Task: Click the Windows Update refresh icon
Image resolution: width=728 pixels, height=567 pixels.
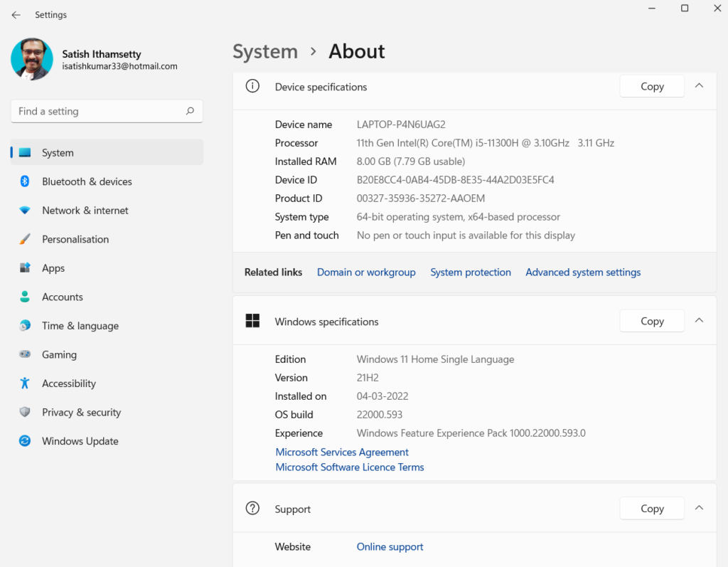Action: [x=25, y=440]
